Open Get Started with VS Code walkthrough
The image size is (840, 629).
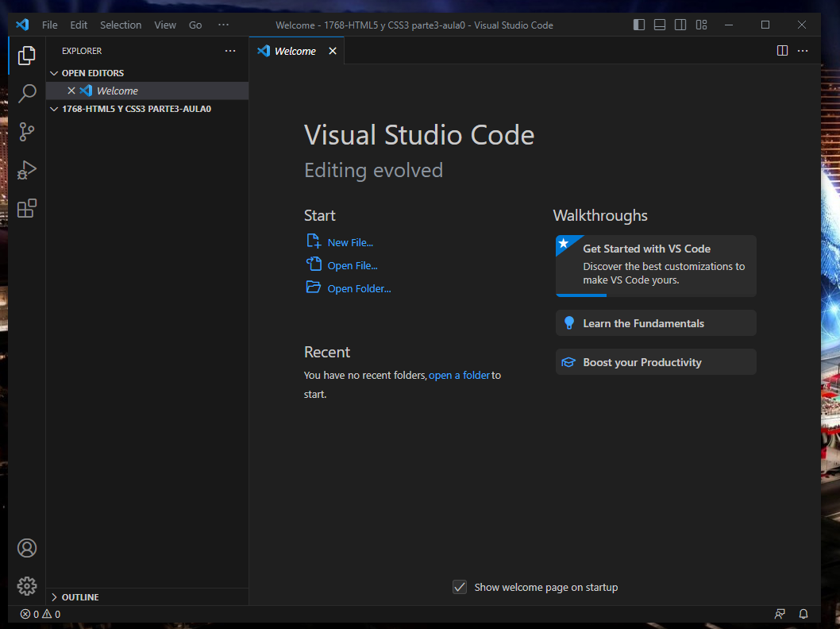tap(656, 266)
